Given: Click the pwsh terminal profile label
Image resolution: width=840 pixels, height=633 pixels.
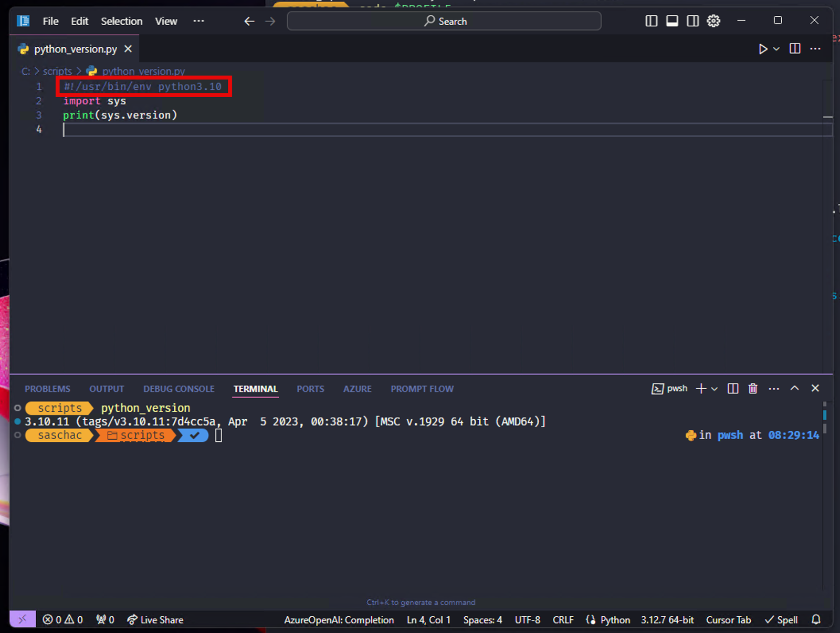Looking at the screenshot, I should click(x=670, y=388).
